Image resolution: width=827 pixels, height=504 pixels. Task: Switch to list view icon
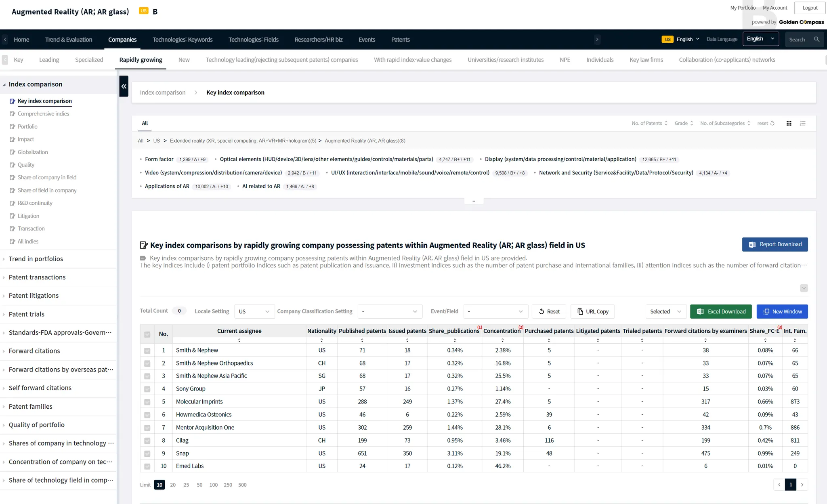802,123
